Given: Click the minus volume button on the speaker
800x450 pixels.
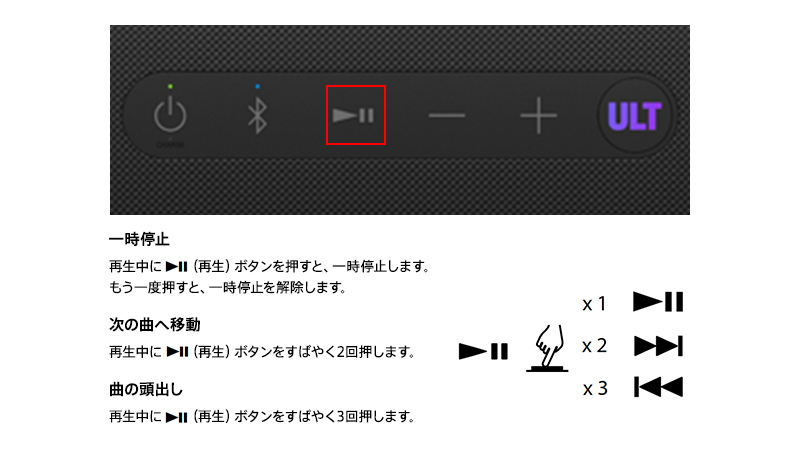Looking at the screenshot, I should point(447,116).
